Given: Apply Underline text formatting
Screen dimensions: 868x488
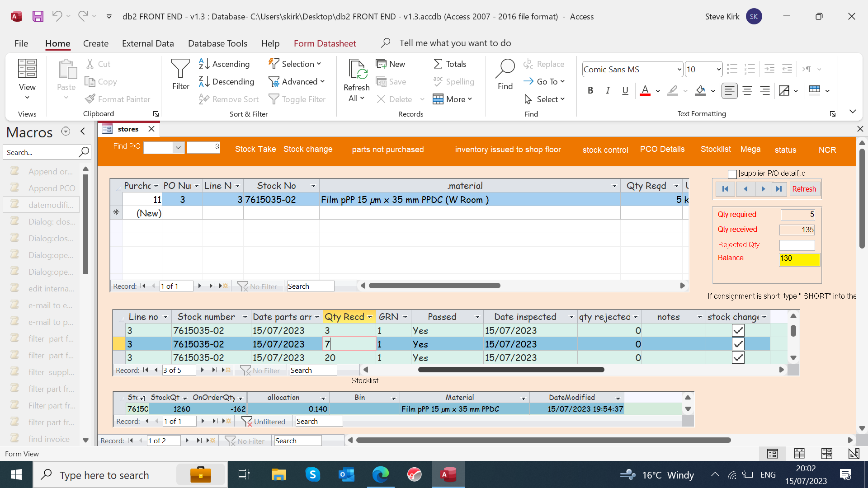Looking at the screenshot, I should 625,90.
